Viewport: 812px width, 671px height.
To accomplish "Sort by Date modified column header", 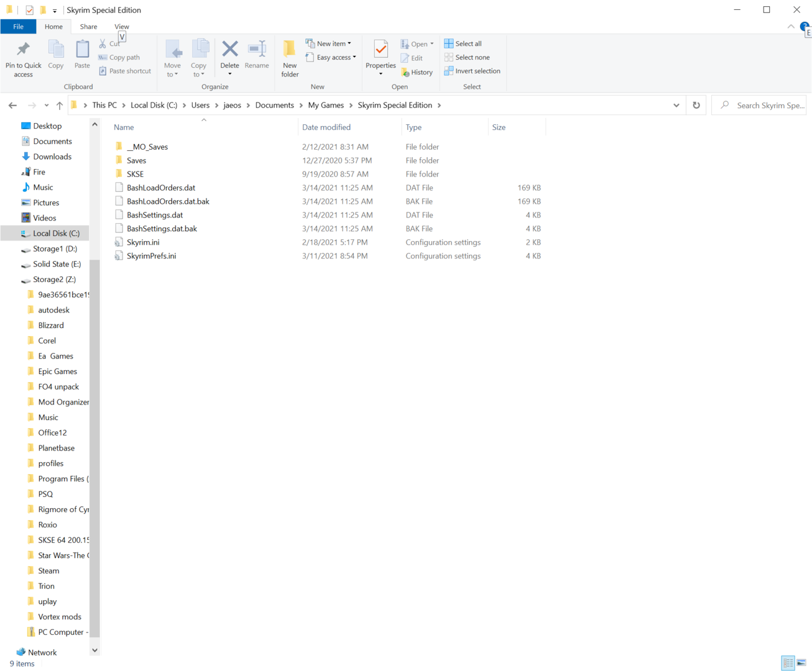I will tap(326, 127).
